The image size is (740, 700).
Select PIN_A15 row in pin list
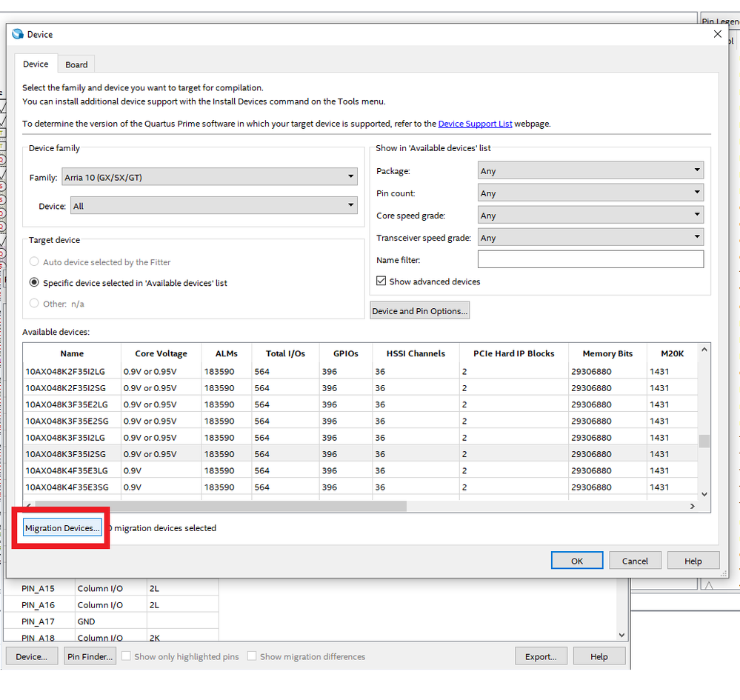pyautogui.click(x=111, y=588)
